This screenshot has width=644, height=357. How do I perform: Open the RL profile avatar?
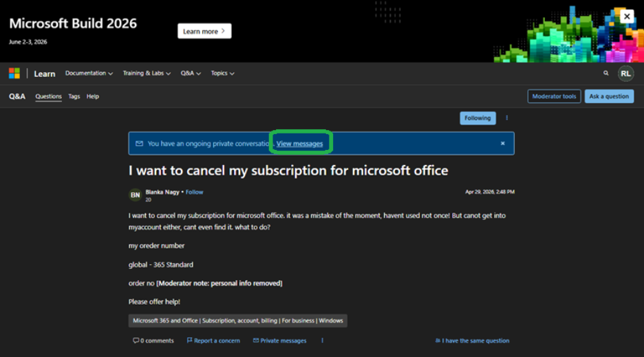(625, 74)
